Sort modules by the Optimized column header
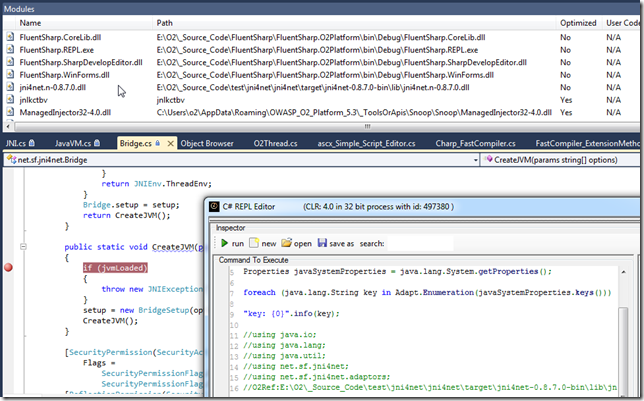The height and width of the screenshot is (401, 644). [580, 21]
